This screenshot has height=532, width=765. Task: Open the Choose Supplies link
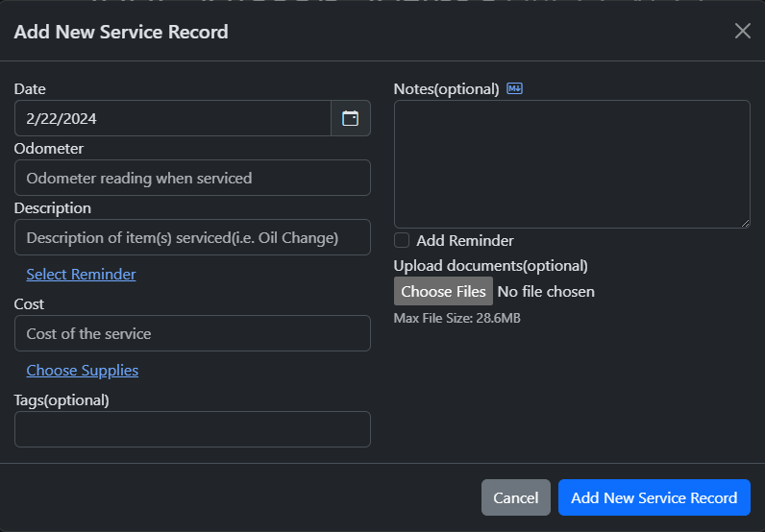pyautogui.click(x=83, y=371)
